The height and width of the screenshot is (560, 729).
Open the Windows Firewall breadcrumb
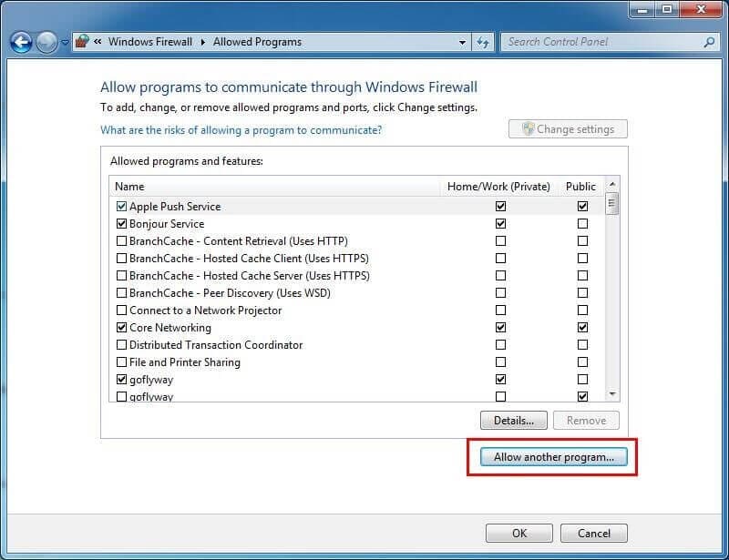(150, 42)
